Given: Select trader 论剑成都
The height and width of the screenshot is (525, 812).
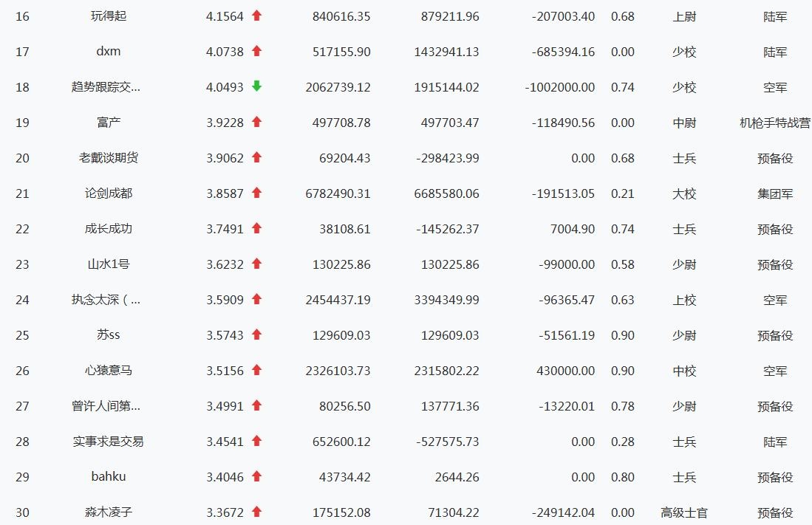Looking at the screenshot, I should point(109,193).
